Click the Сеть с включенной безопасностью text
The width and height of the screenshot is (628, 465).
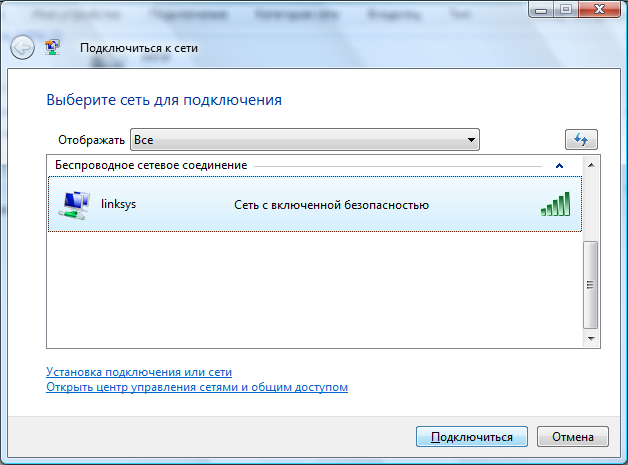coord(331,205)
